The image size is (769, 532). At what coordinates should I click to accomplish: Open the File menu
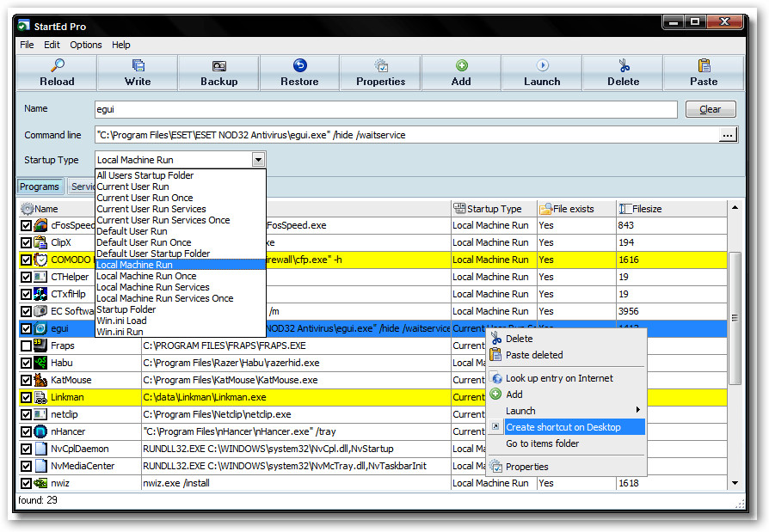click(x=27, y=45)
